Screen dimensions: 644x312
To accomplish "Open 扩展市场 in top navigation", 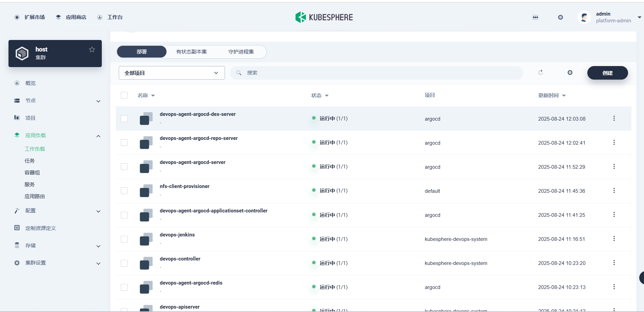I will 30,17.
